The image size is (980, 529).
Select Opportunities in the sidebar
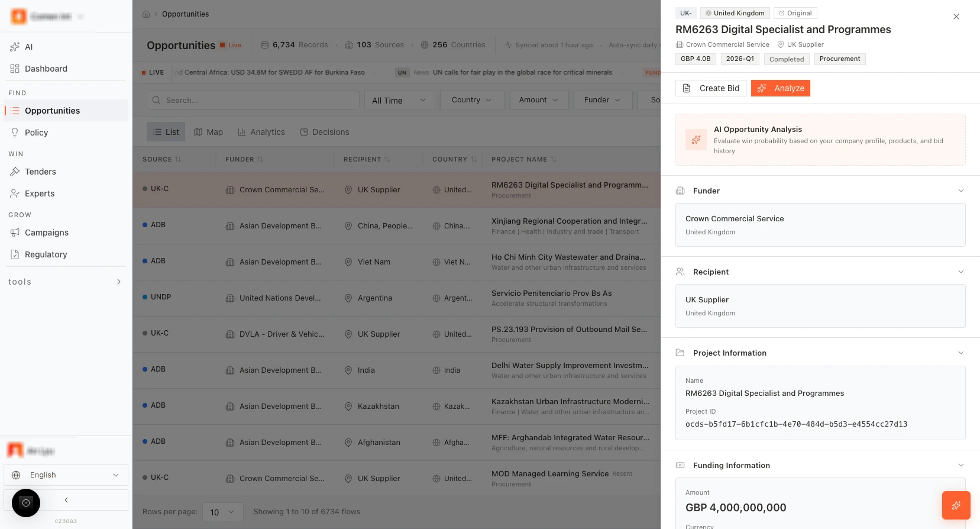click(x=66, y=111)
